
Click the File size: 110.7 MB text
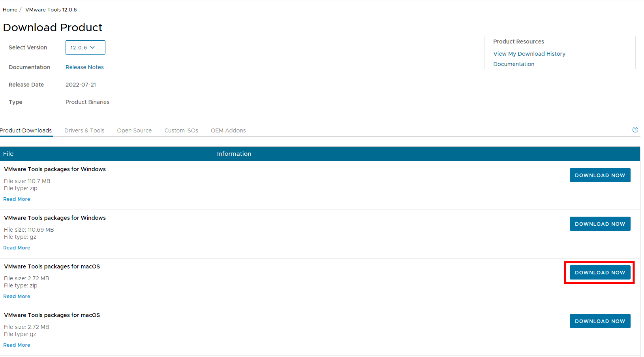(27, 181)
